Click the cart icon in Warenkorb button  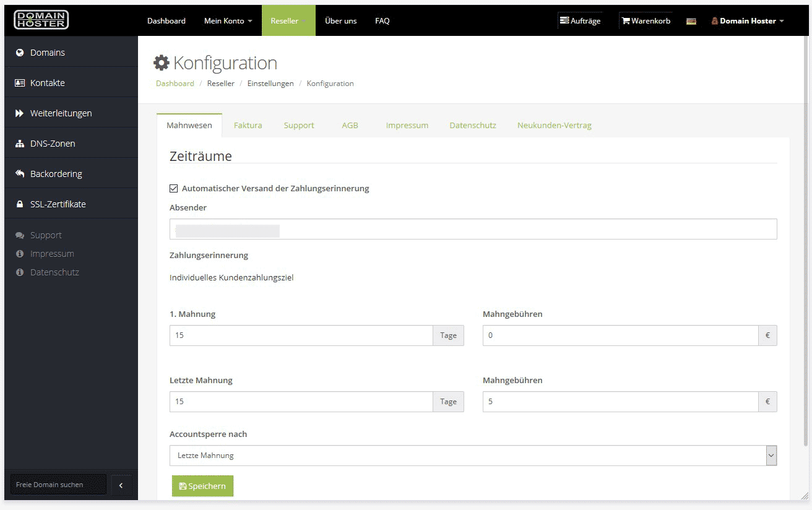pos(626,21)
